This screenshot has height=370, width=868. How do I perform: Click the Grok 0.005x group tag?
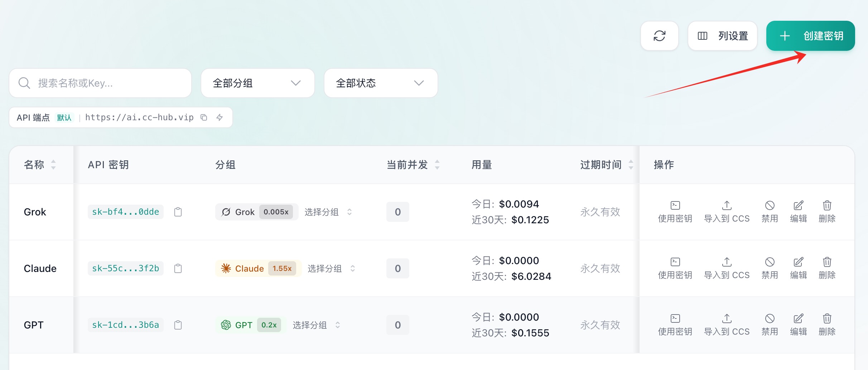(257, 212)
